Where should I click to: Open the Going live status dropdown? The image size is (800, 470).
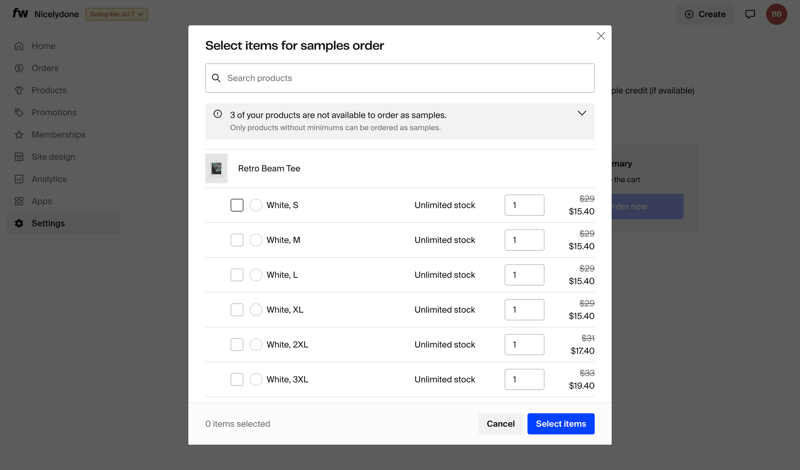click(117, 14)
